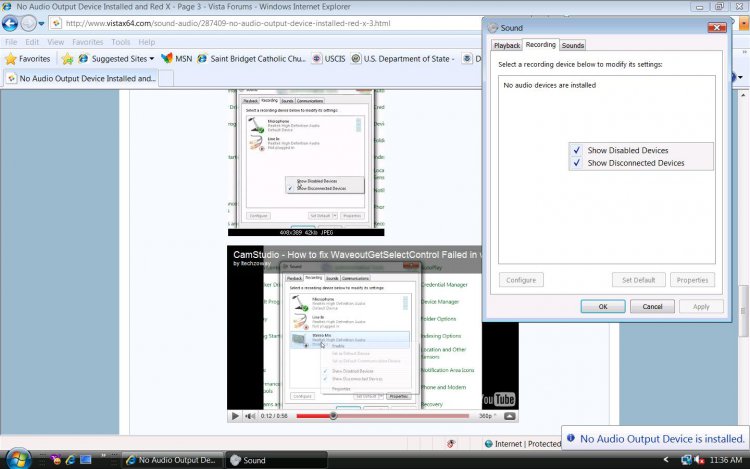Click Show Desktop in Quick Launch
This screenshot has height=469, width=750.
click(x=86, y=460)
